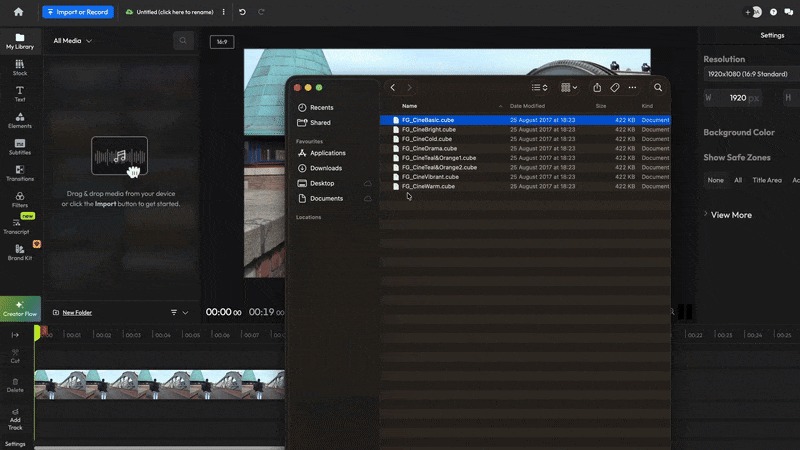
Task: Click the New Folder link
Action: [x=76, y=313]
